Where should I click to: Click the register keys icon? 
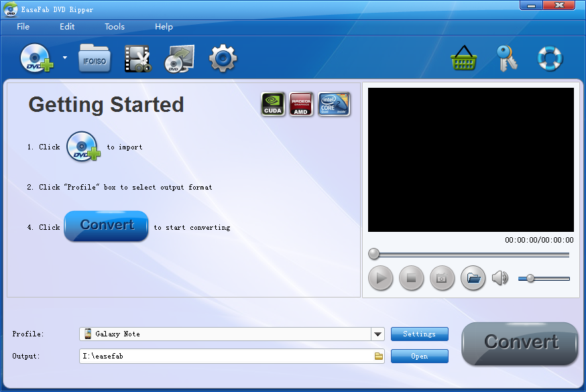[507, 58]
